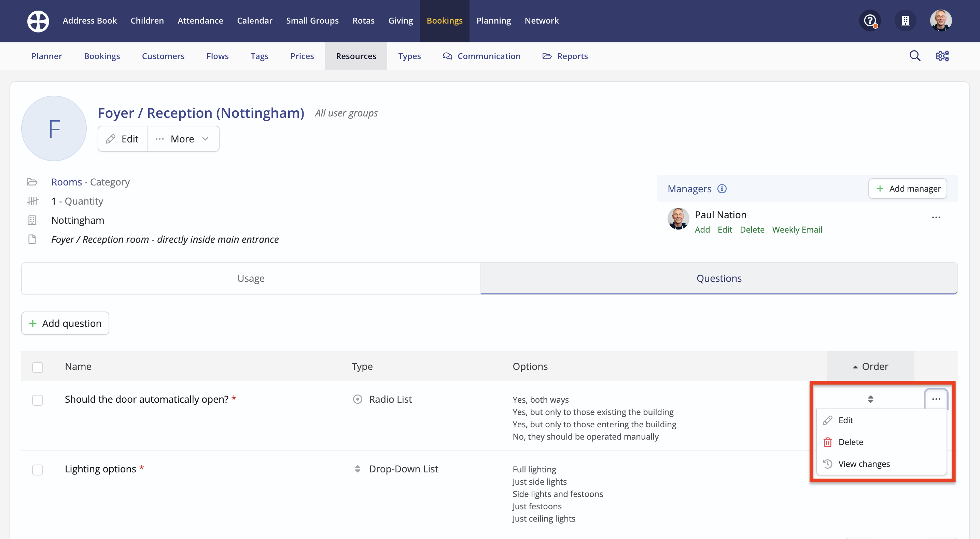Open the help question mark icon
Viewport: 980px width, 539px height.
870,20
